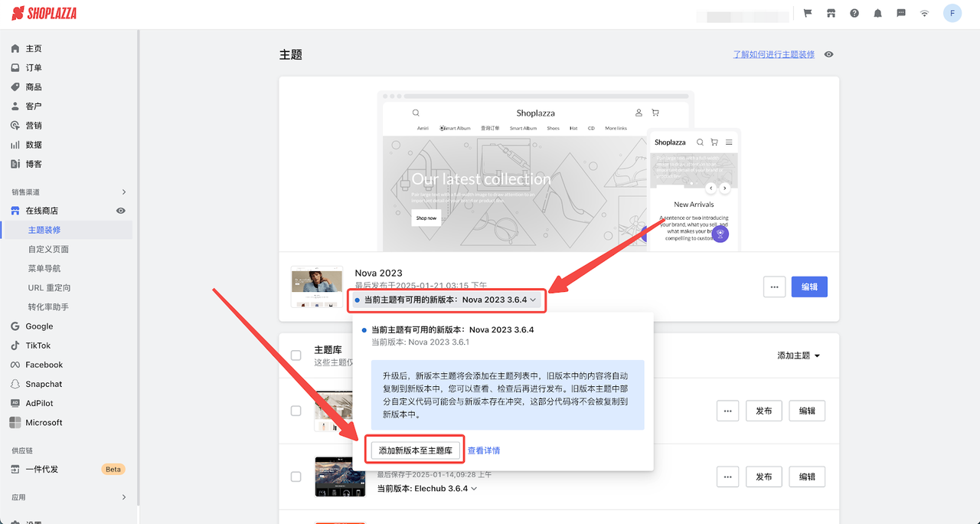The width and height of the screenshot is (980, 524).
Task: Click the network status icon in top bar
Action: click(x=924, y=13)
